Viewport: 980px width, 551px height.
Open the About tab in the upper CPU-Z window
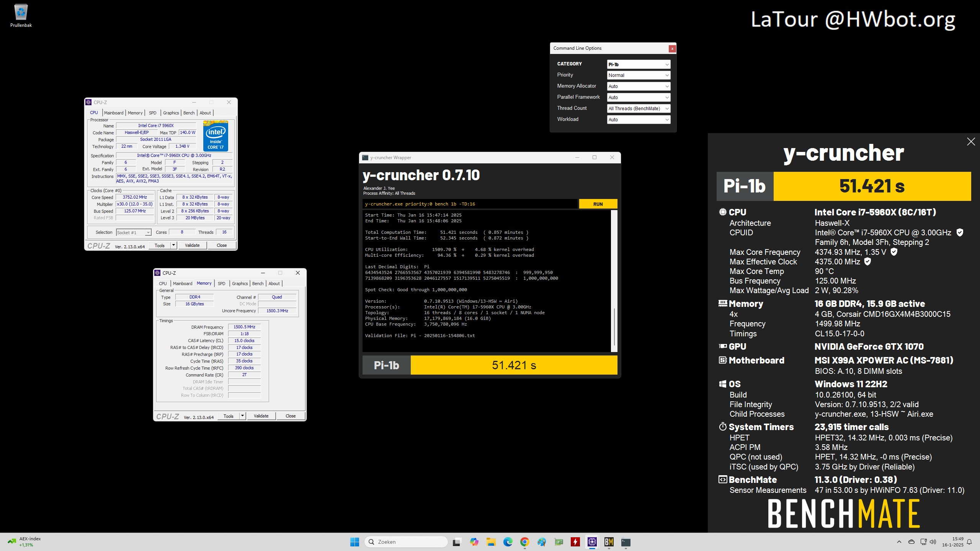tap(205, 113)
